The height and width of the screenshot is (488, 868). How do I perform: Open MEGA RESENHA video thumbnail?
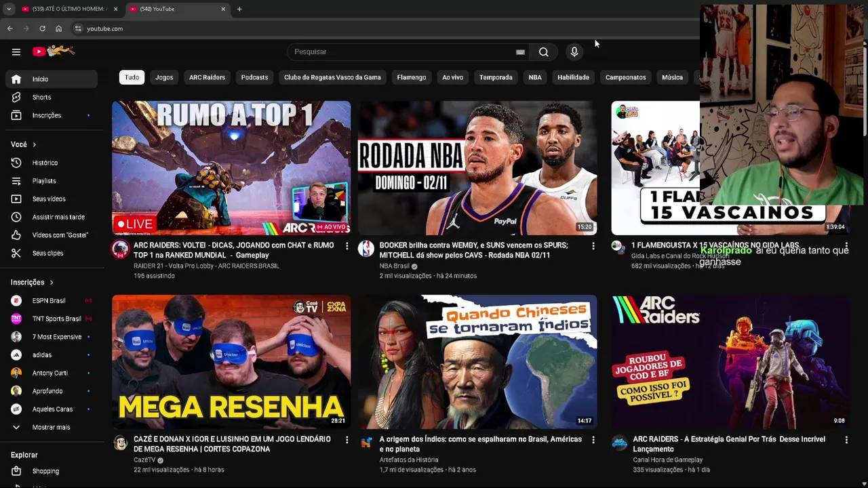(231, 362)
